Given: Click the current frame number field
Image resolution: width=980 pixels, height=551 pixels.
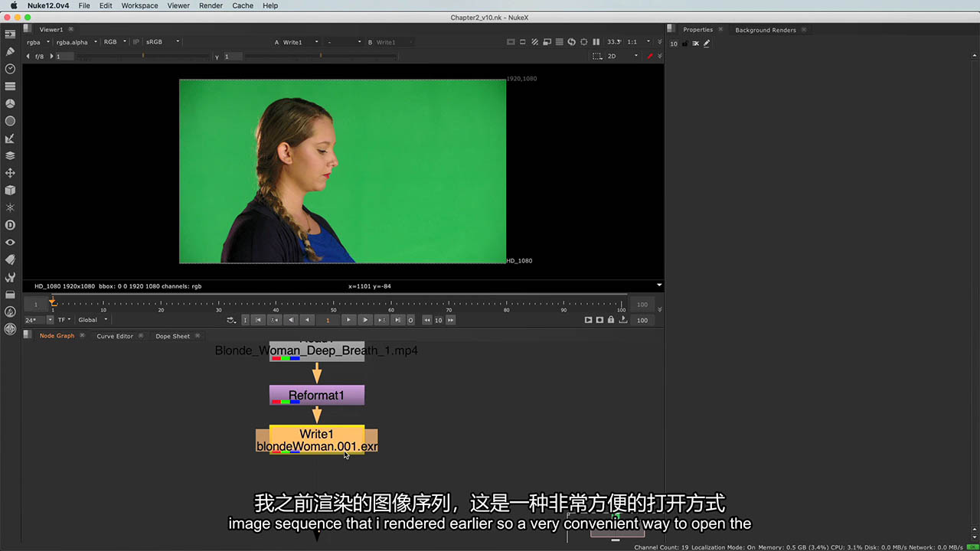Looking at the screenshot, I should (328, 320).
